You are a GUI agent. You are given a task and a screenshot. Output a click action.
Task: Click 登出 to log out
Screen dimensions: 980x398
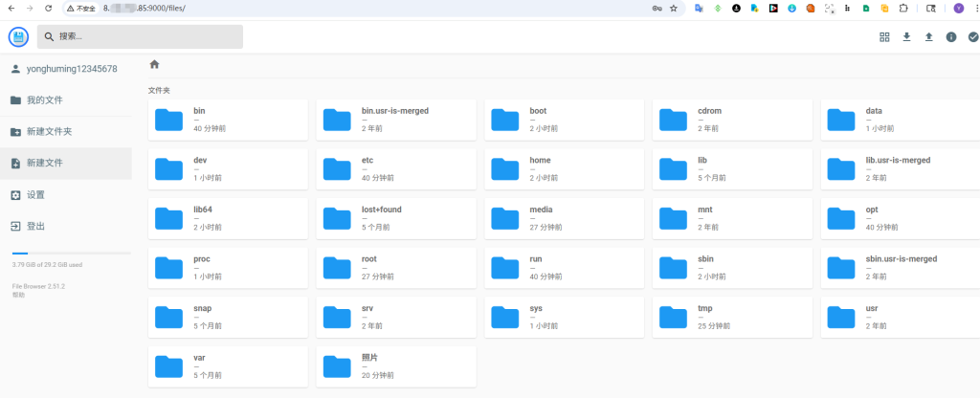coord(66,226)
